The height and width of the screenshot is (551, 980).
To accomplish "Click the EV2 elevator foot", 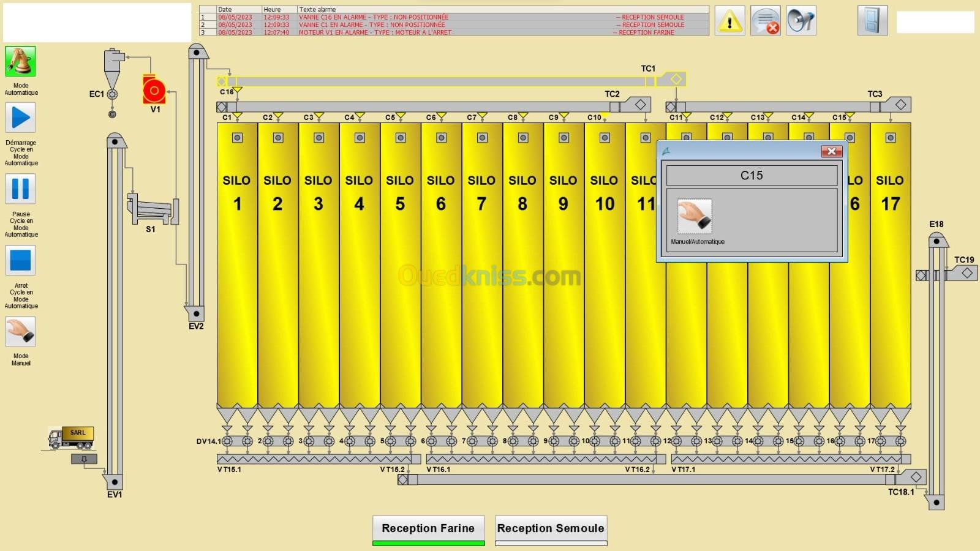I will tap(196, 314).
